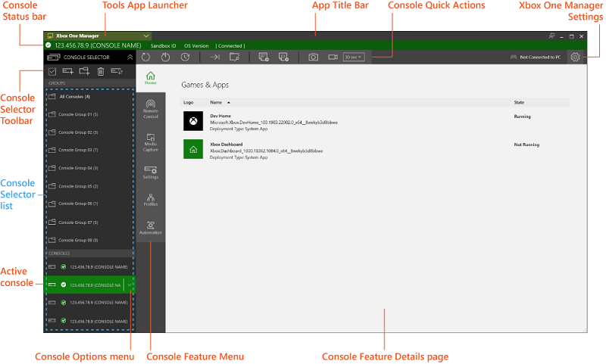Viewport: 606px width, 364px height.
Task: Click the Running state of Dev Home
Action: click(522, 117)
